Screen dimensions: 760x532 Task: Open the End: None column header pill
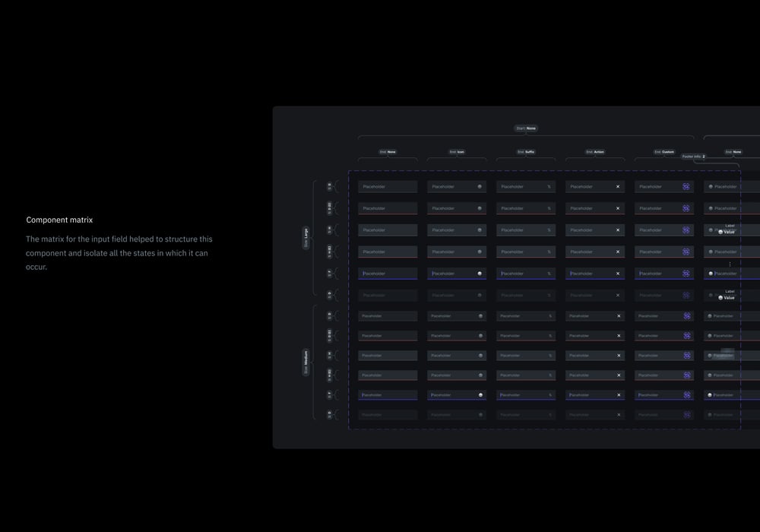(x=388, y=152)
